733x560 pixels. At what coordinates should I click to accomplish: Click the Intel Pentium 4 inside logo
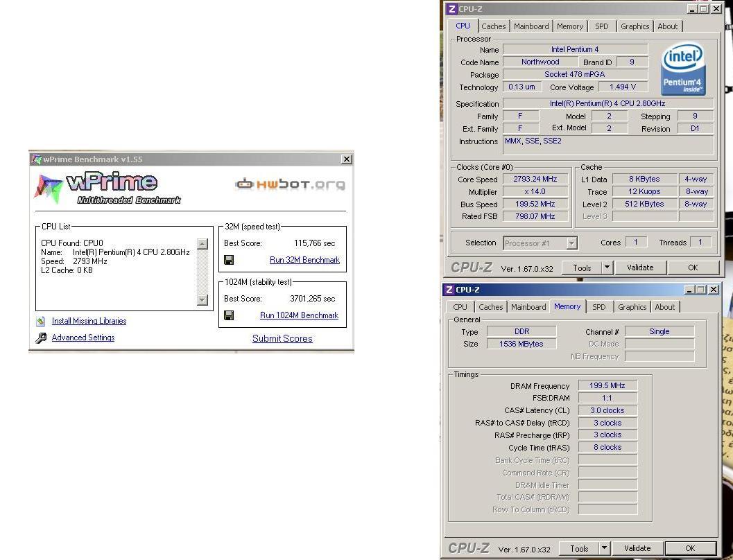click(683, 69)
